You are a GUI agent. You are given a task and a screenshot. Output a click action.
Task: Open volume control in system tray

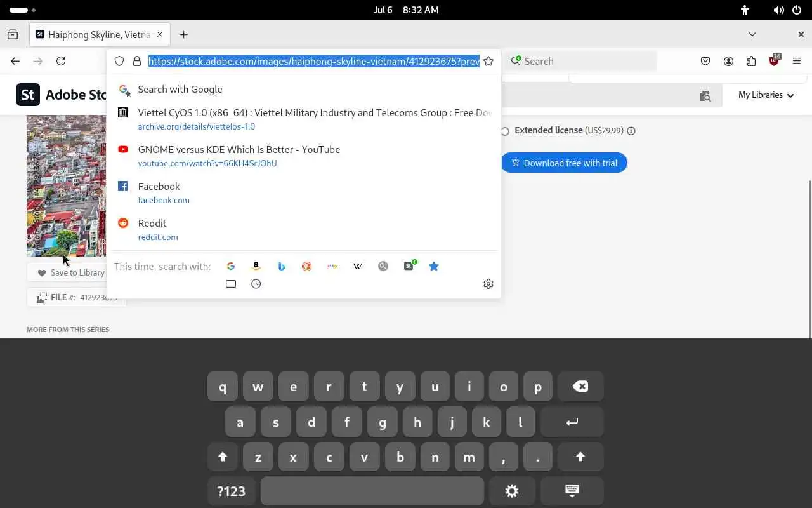coord(779,10)
